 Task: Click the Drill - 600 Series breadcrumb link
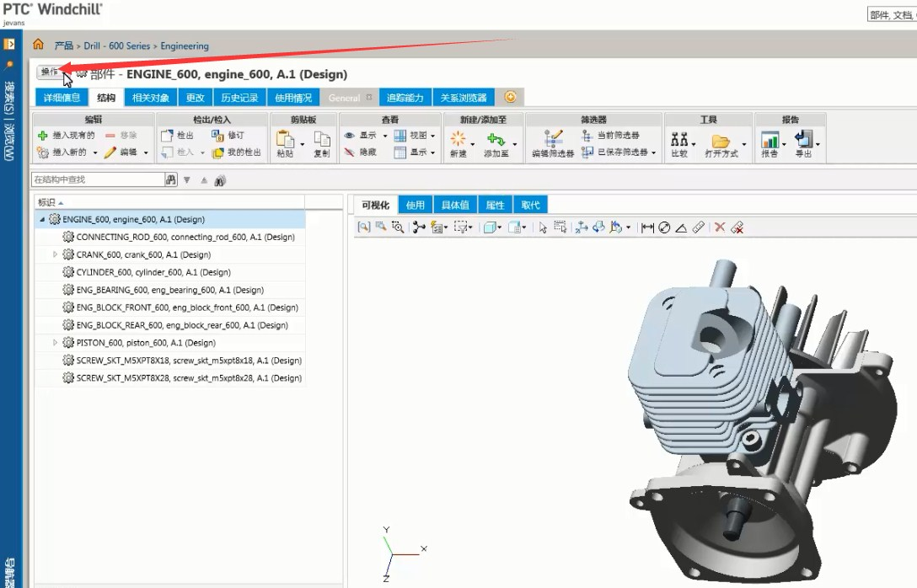[x=117, y=45]
